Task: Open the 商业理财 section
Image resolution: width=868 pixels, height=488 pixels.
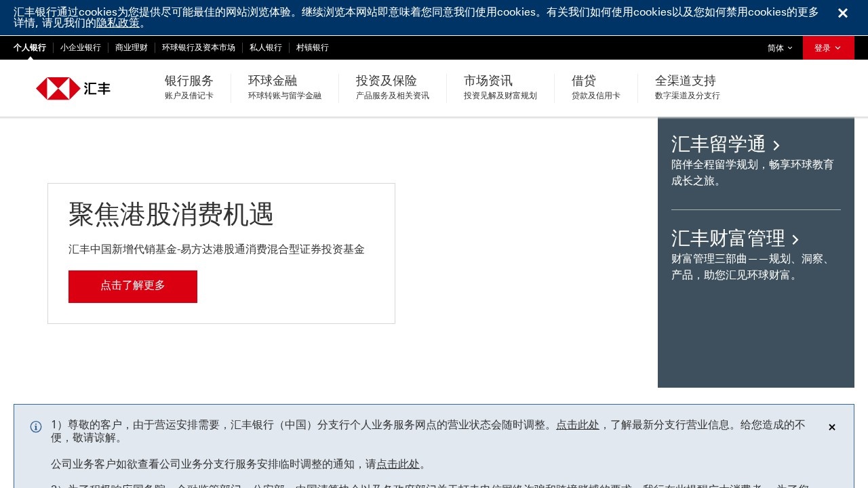Action: click(x=131, y=47)
